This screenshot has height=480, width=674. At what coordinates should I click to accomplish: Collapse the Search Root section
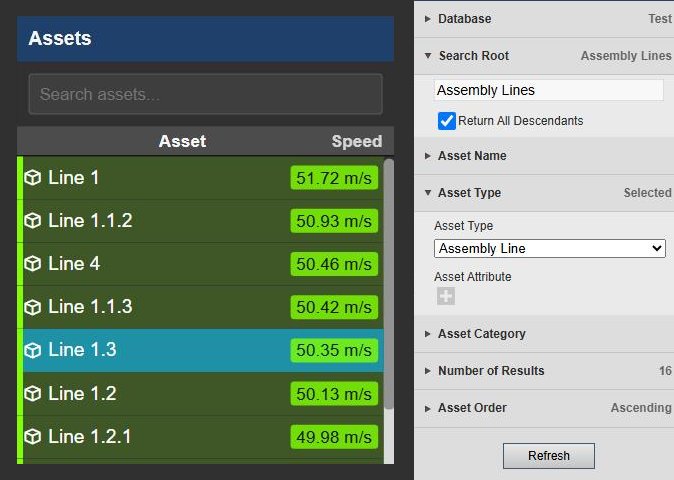(428, 55)
